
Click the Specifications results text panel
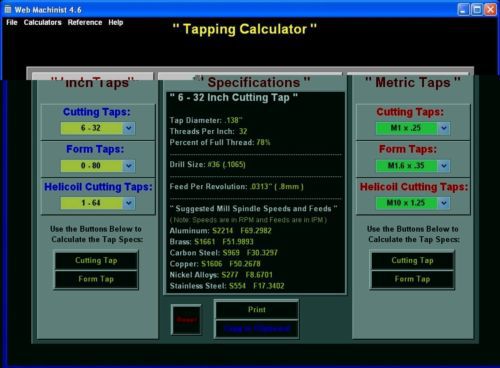pos(255,193)
